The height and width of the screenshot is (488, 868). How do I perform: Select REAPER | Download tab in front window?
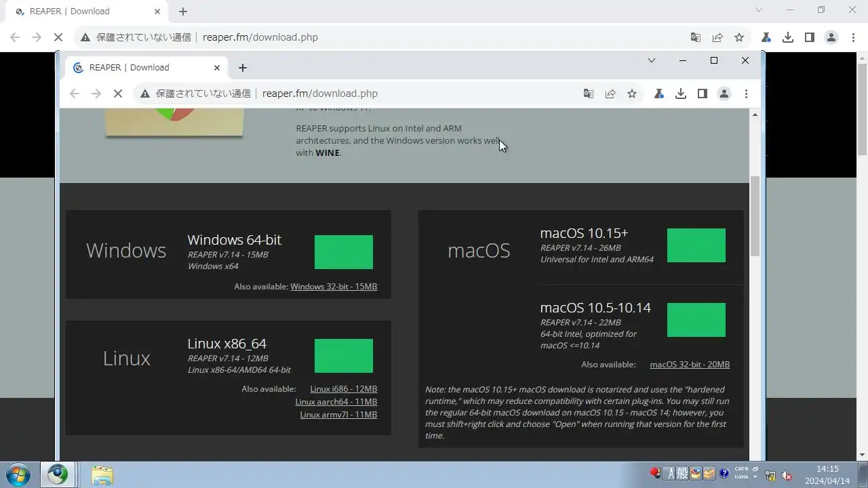tap(147, 68)
